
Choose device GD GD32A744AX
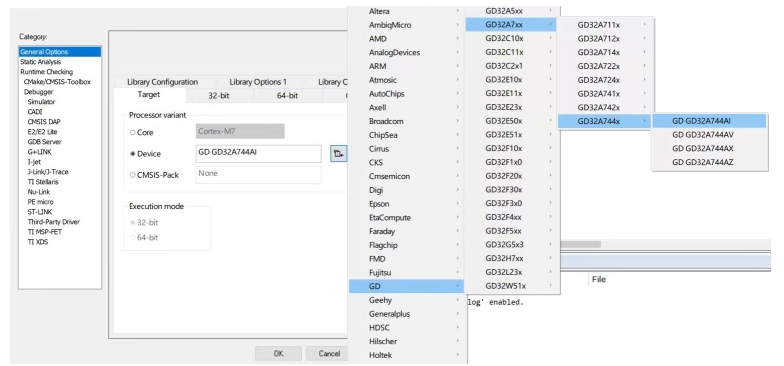709,148
